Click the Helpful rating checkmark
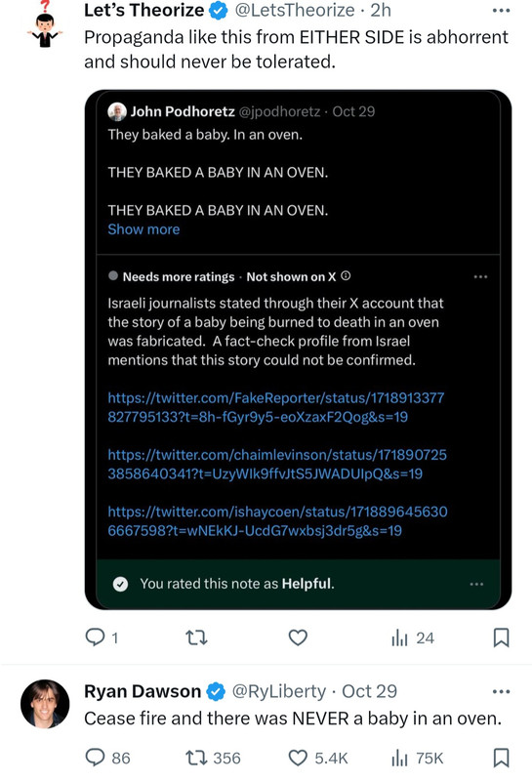The width and height of the screenshot is (532, 781). tap(120, 584)
